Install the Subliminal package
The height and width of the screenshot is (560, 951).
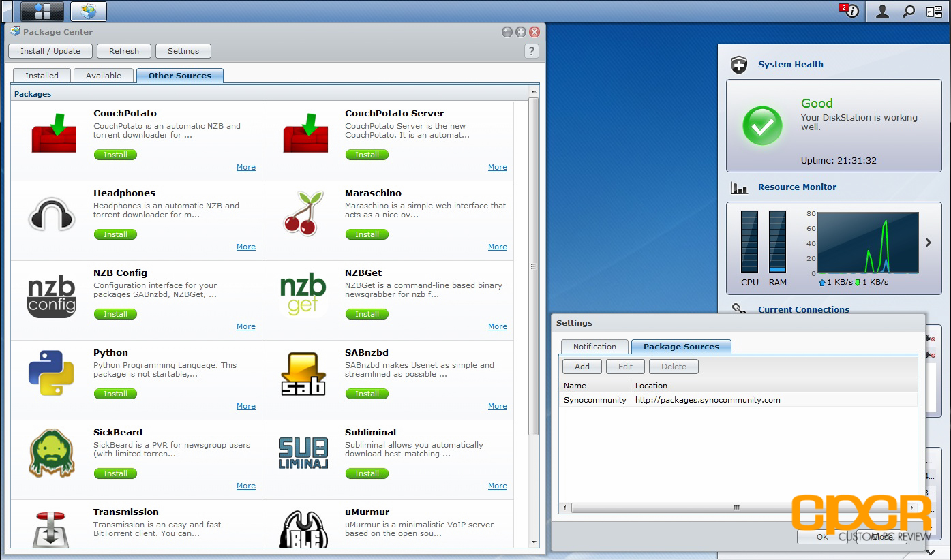pyautogui.click(x=367, y=473)
